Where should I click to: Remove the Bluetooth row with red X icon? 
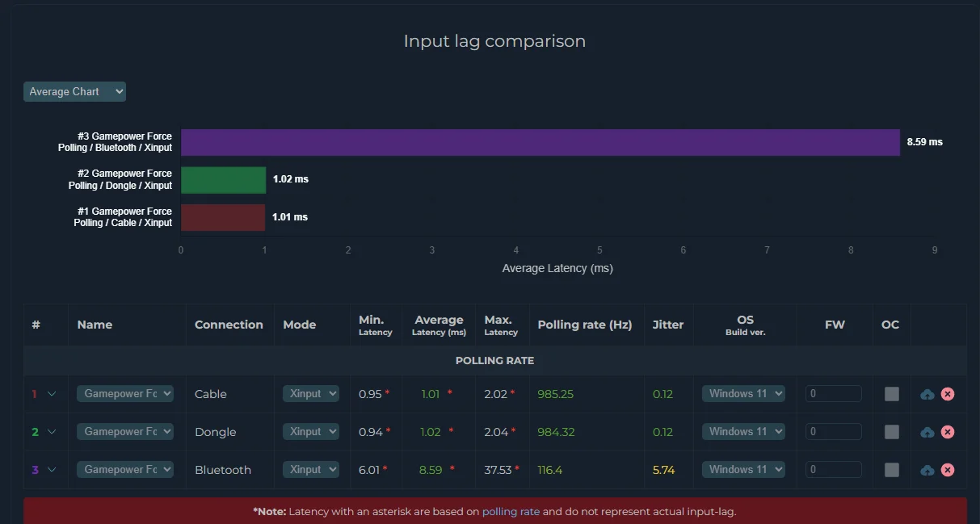click(948, 470)
